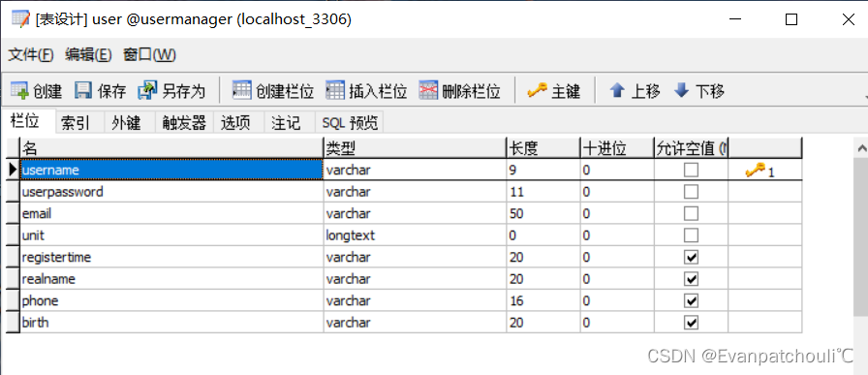Toggle allow-null checkbox for unit
Viewport: 868px width, 375px height.
click(x=691, y=235)
